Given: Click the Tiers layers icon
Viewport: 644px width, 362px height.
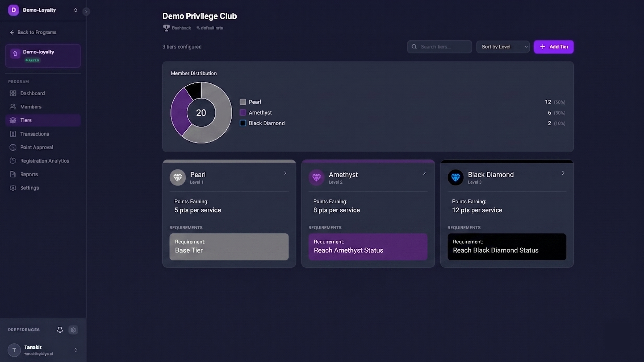Looking at the screenshot, I should pos(13,120).
